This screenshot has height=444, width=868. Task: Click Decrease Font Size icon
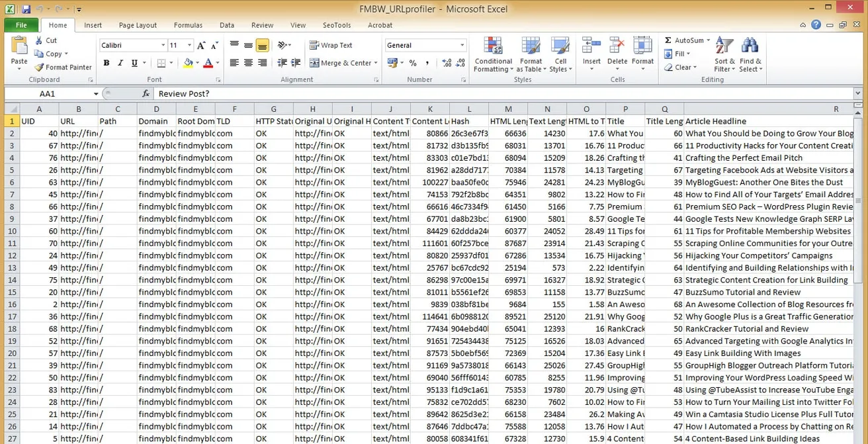[214, 45]
